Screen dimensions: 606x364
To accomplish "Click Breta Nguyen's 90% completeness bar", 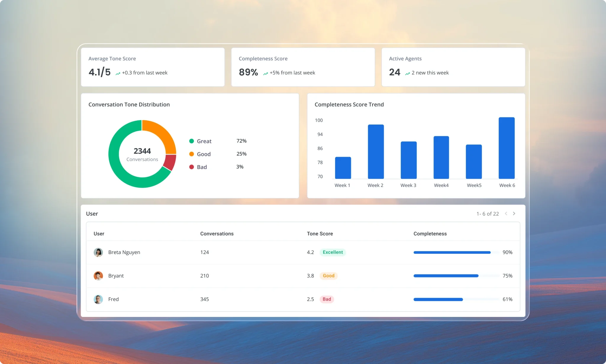I will [x=456, y=252].
